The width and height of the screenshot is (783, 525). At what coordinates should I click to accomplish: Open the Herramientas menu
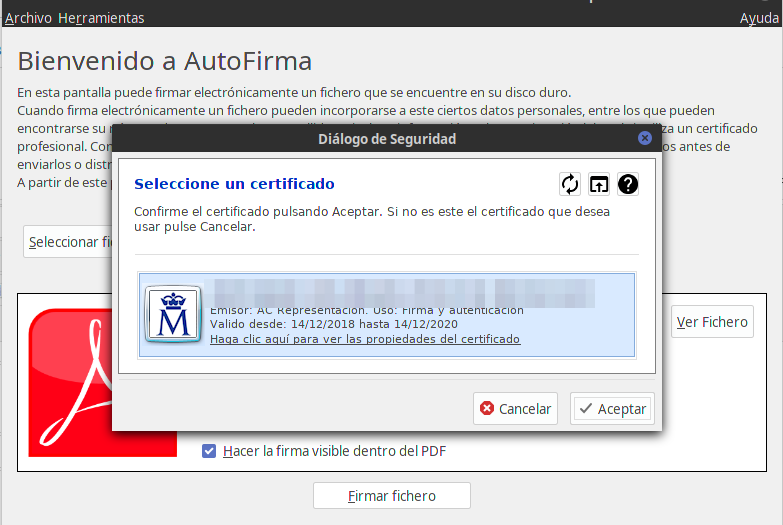(x=101, y=18)
